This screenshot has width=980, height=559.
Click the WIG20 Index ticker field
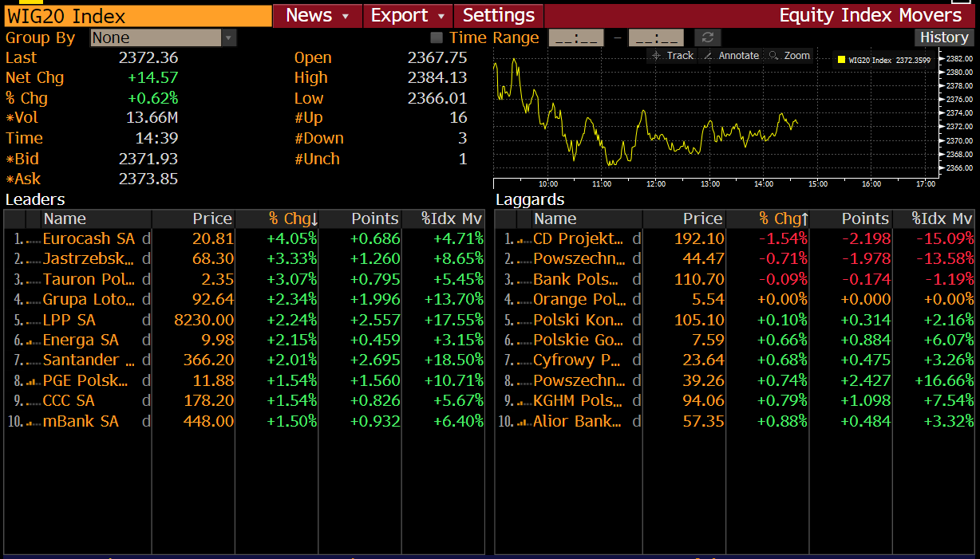point(136,16)
